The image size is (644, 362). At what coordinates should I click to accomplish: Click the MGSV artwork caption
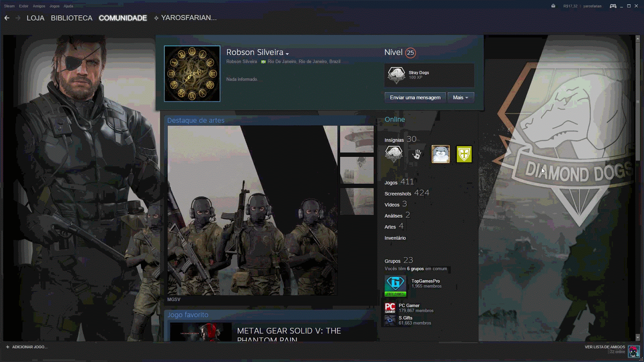[174, 300]
